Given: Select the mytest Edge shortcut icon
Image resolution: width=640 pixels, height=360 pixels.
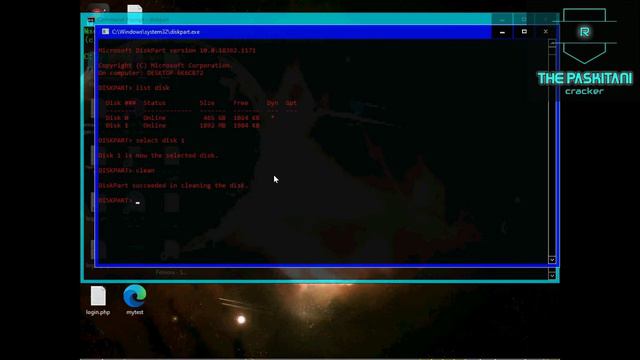Looking at the screenshot, I should coord(135,300).
